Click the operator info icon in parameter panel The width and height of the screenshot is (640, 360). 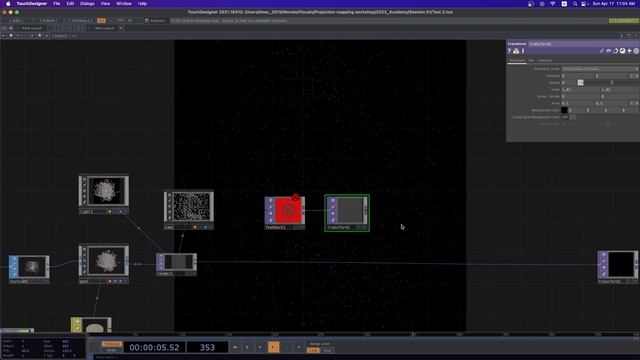(x=523, y=51)
